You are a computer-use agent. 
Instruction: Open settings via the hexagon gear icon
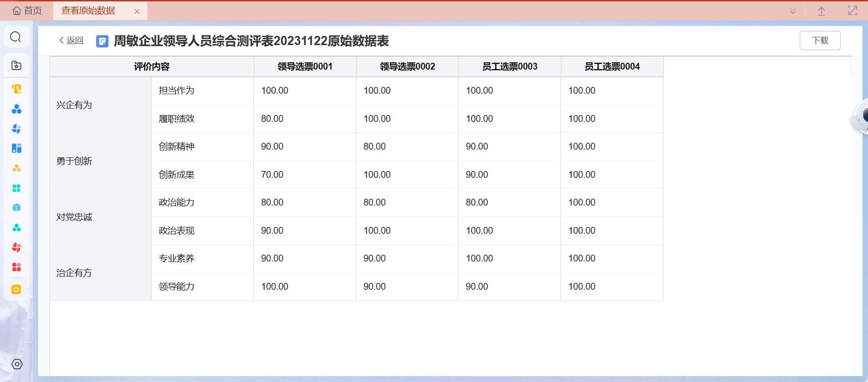coord(17,364)
